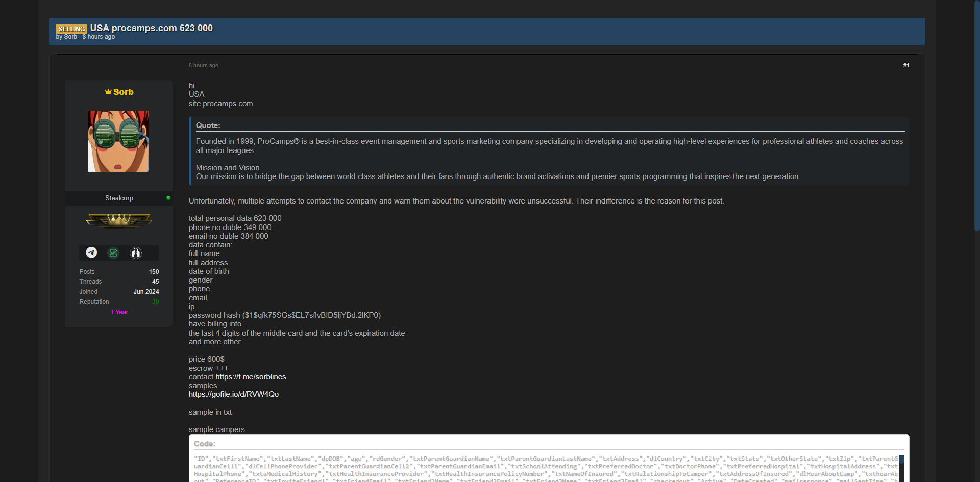Viewport: 980px width, 482px height.
Task: Click the Posts count 150
Action: 154,272
